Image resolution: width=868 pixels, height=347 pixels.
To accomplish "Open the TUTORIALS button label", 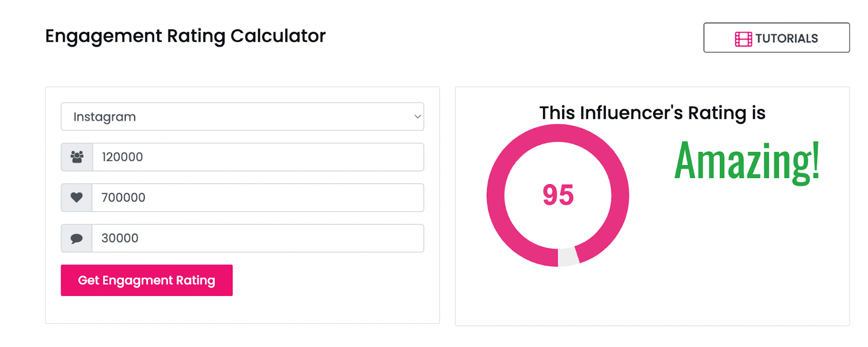I will 786,39.
